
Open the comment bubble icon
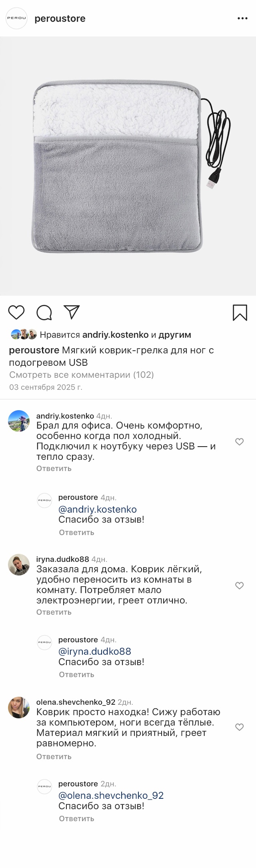point(44,313)
